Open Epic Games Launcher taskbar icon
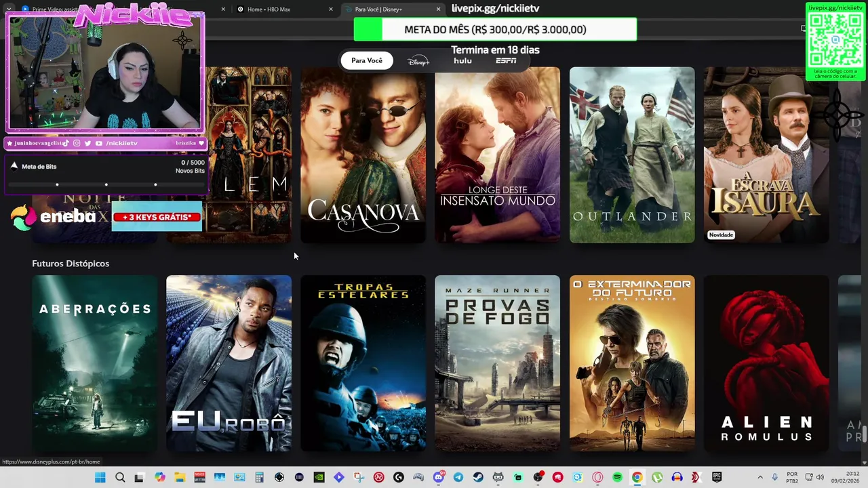This screenshot has width=868, height=488. pyautogui.click(x=717, y=477)
